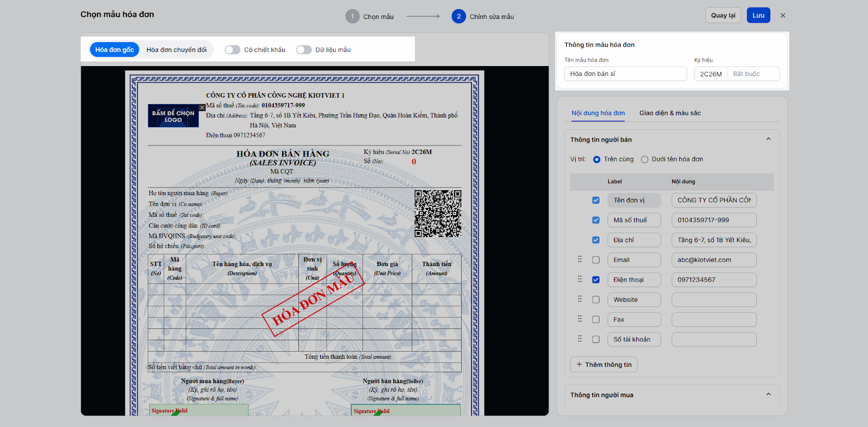Edit the Tên mẫu hóa đơn field
The width and height of the screenshot is (868, 427).
[626, 74]
